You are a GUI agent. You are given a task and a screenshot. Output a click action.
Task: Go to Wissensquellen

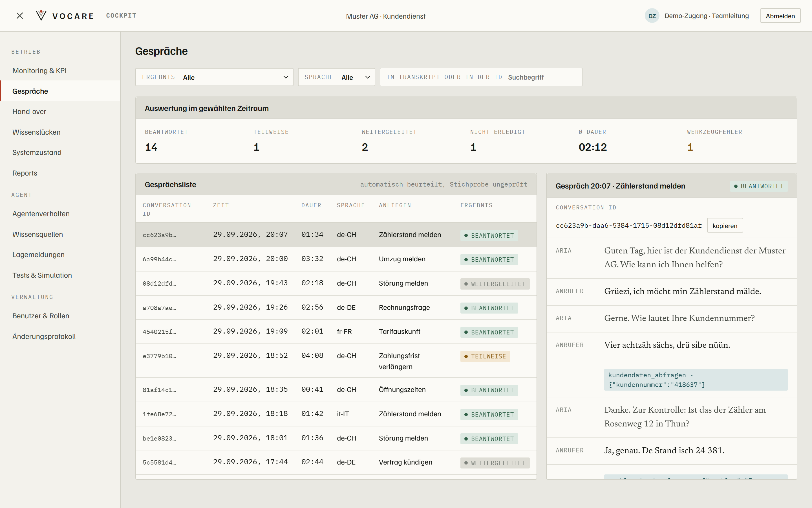(60, 234)
